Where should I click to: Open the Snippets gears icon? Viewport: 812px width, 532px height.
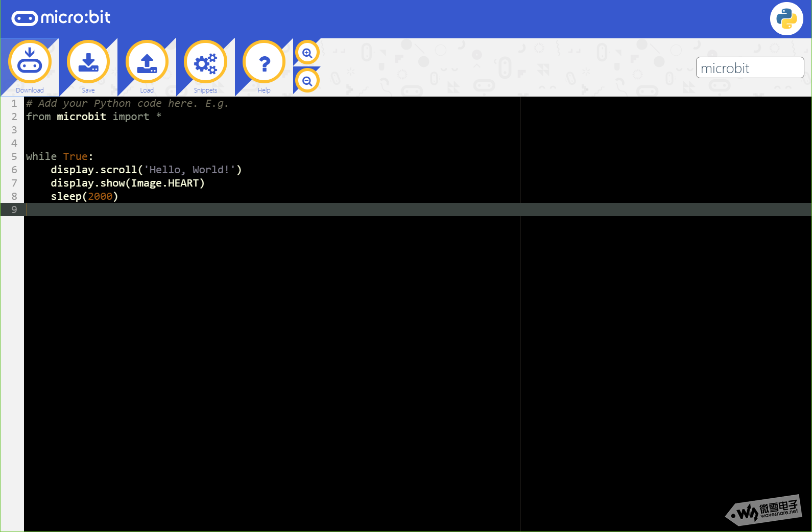[205, 63]
